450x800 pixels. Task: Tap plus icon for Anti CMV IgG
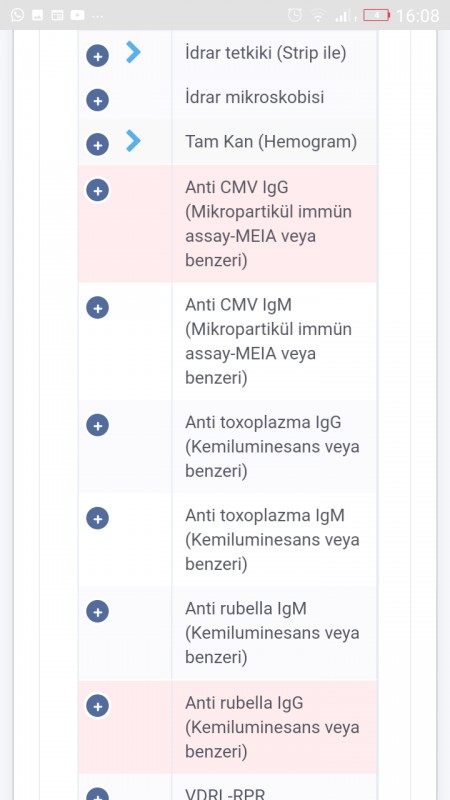97,190
